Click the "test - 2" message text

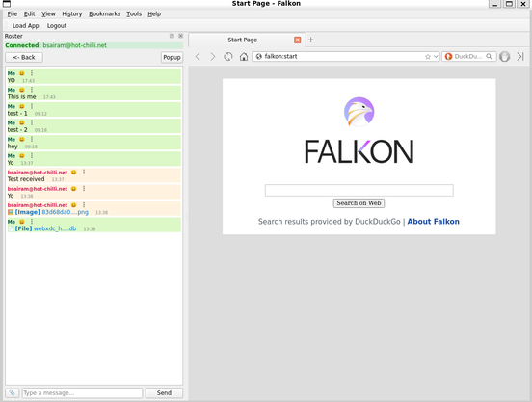tap(17, 129)
